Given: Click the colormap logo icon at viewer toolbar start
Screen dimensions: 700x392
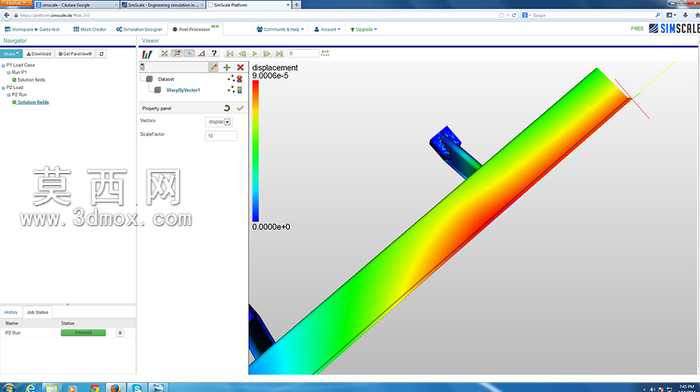Looking at the screenshot, I should tap(147, 54).
